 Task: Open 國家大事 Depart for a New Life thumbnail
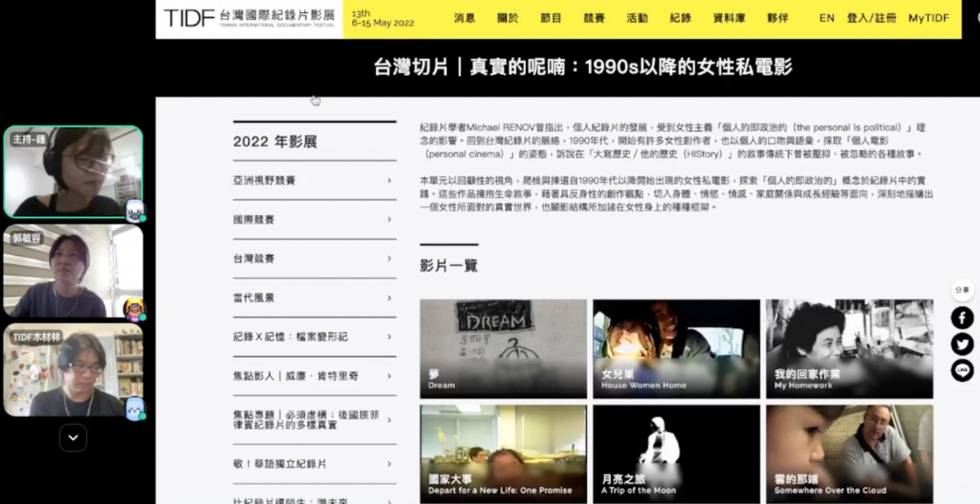click(x=503, y=454)
